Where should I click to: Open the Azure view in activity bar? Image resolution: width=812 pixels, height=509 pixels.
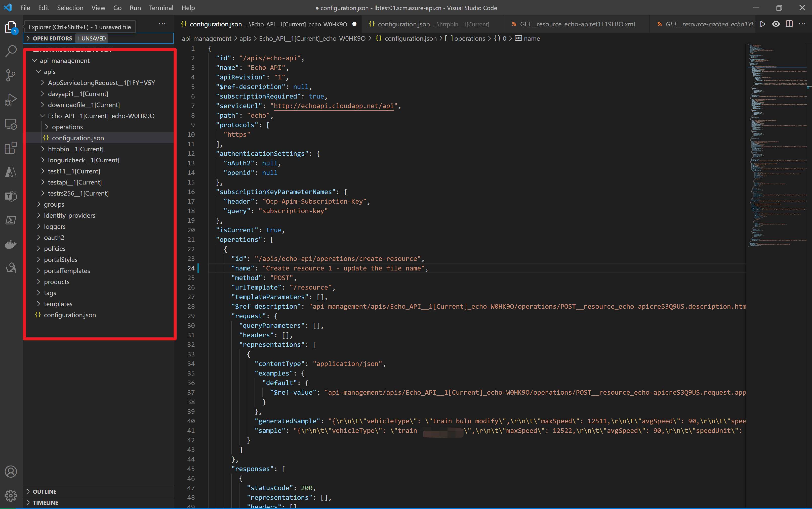[x=11, y=172]
